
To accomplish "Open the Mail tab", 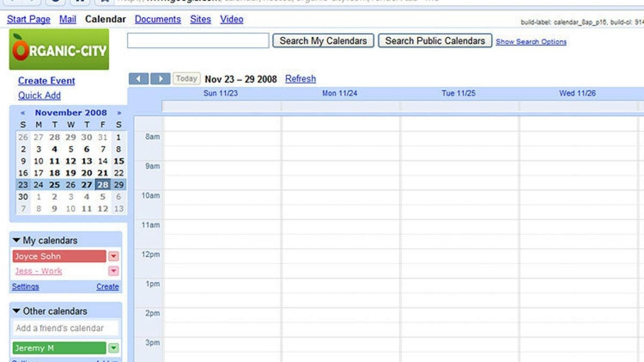I will click(68, 19).
